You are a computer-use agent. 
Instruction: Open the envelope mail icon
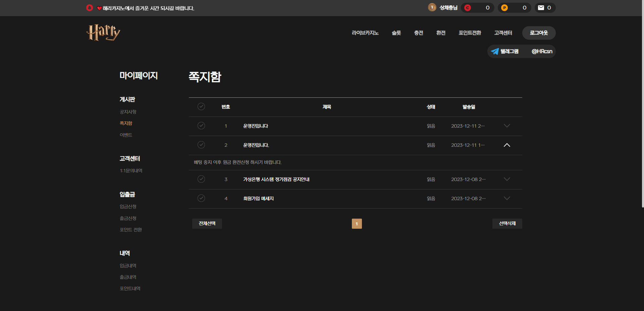coord(541,8)
